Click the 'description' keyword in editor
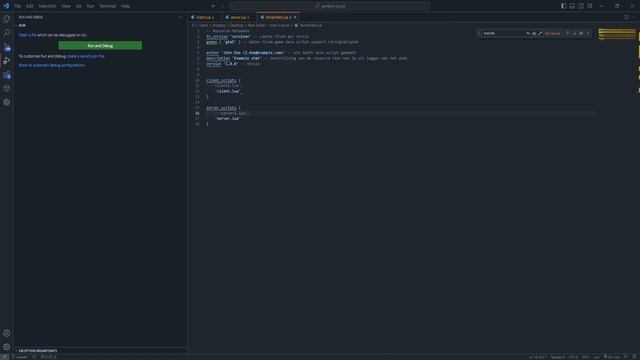 218,58
